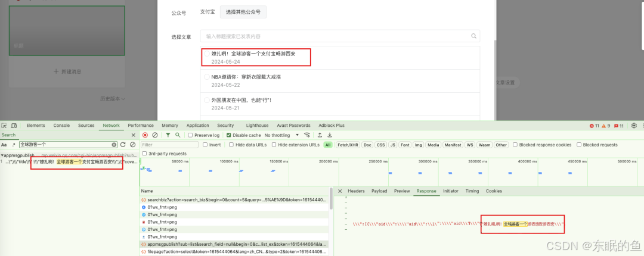Open the network conditions wifi icon

coord(306,135)
